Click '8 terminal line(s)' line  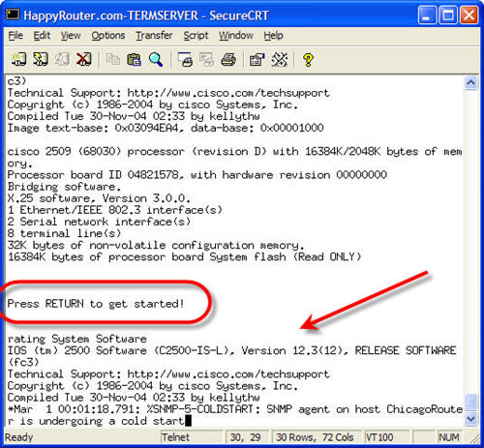pos(64,233)
